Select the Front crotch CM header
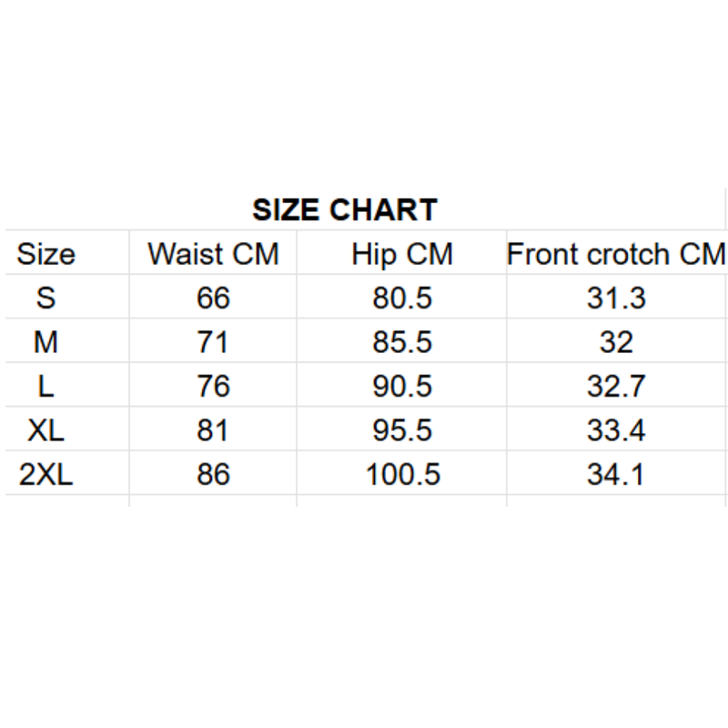The height and width of the screenshot is (728, 728). pyautogui.click(x=616, y=254)
